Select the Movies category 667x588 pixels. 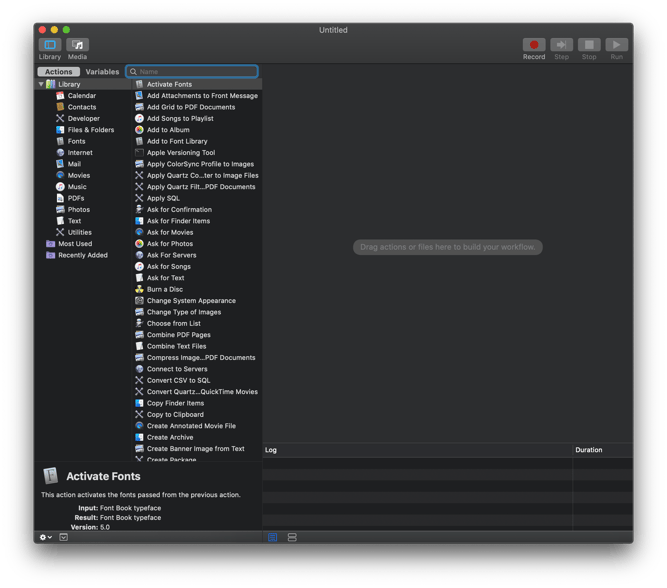click(79, 175)
